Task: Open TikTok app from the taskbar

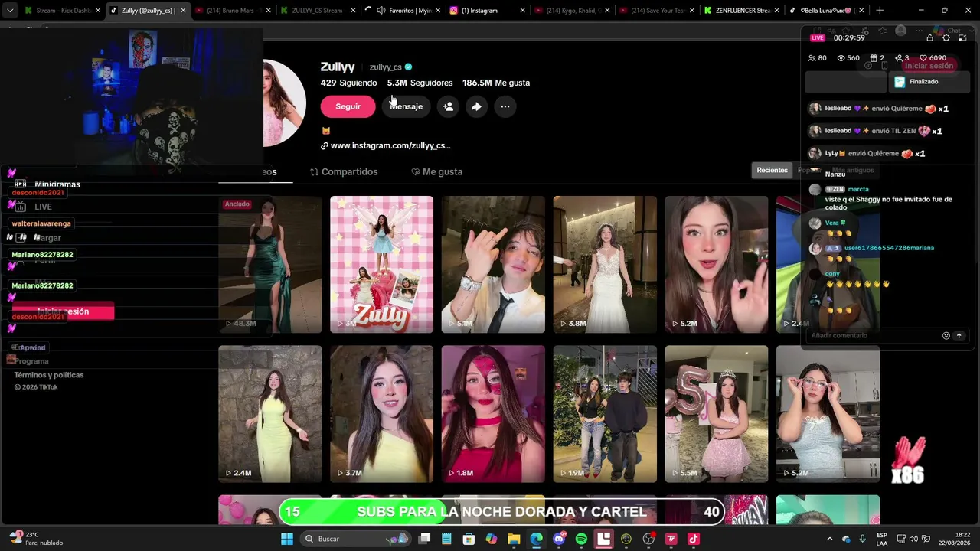Action: click(x=694, y=539)
